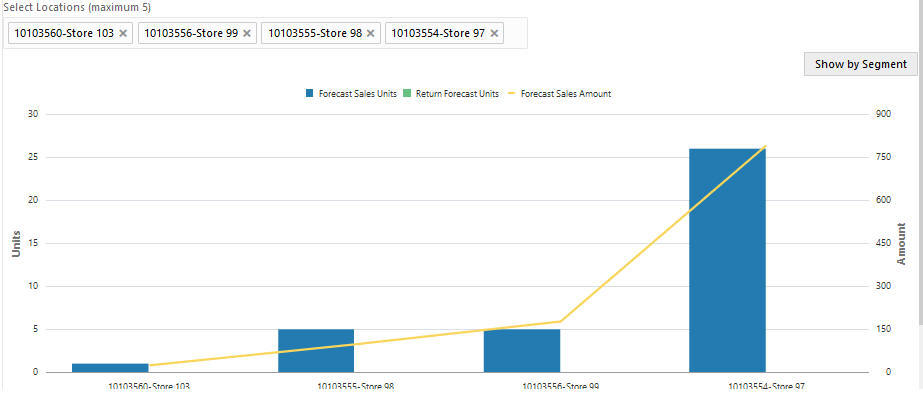Click the Store 103 blue bar
923x420 pixels.
(x=110, y=368)
